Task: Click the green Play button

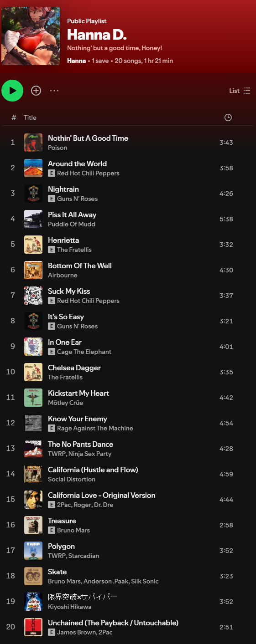Action: pos(12,91)
